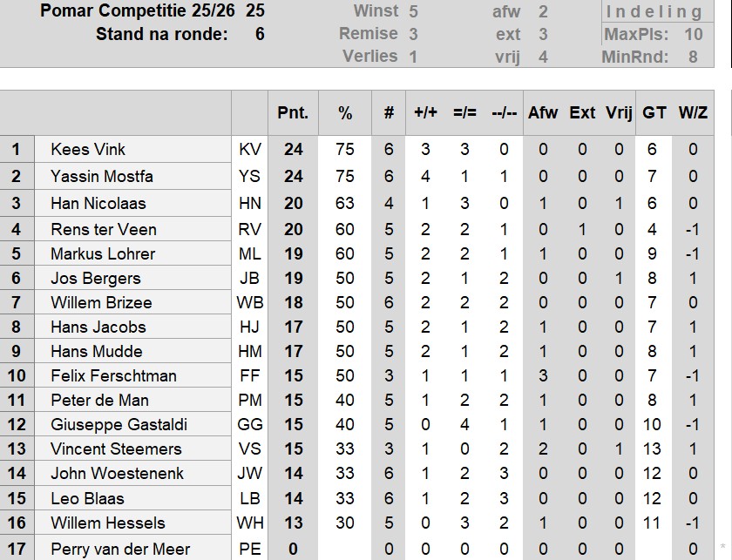Select the =/= draws column header
Viewport: 732px width, 560px height.
(x=464, y=112)
